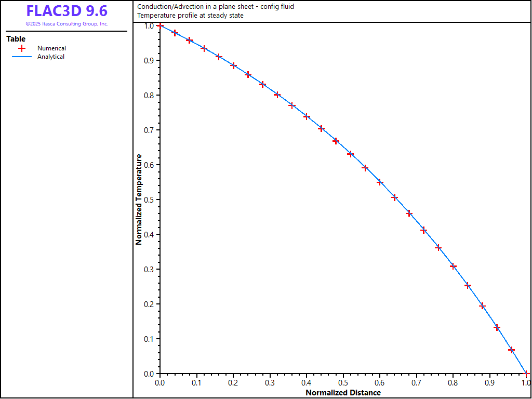Viewport: 532px width, 399px height.
Task: Click the data marker at distance 0.6
Action: tap(380, 182)
